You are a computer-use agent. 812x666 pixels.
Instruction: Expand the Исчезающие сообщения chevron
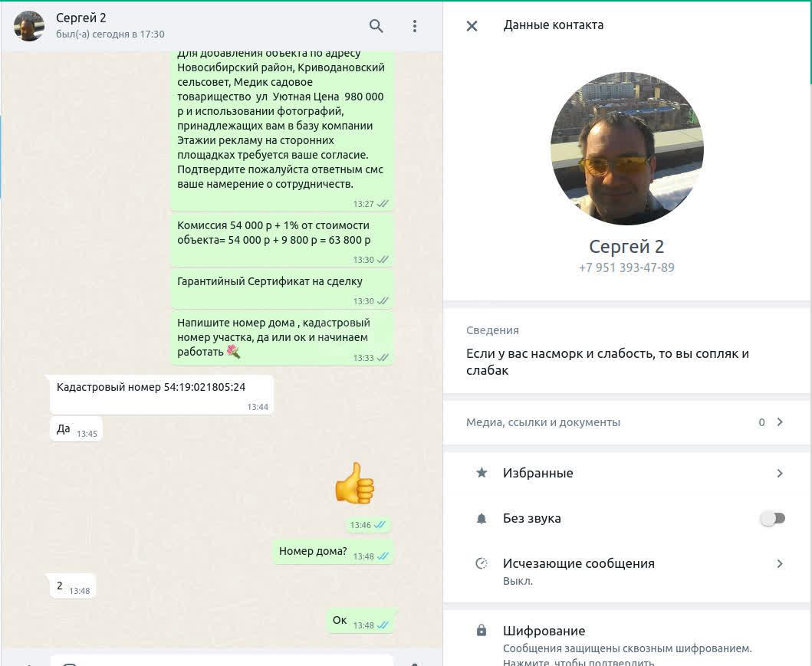780,563
